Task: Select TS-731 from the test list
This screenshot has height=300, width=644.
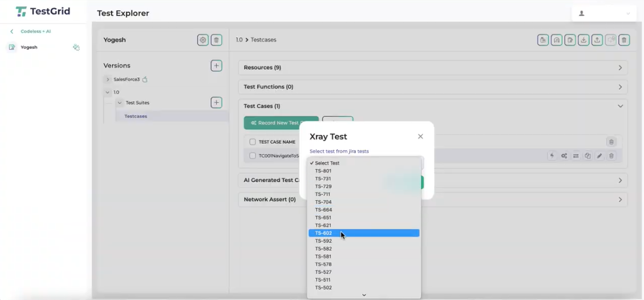Action: click(x=364, y=179)
